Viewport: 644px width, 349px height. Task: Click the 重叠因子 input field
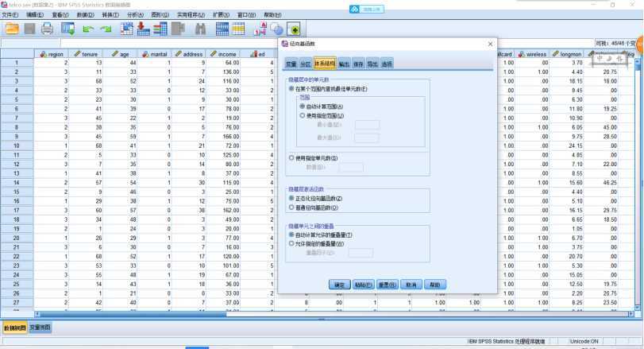(x=361, y=253)
